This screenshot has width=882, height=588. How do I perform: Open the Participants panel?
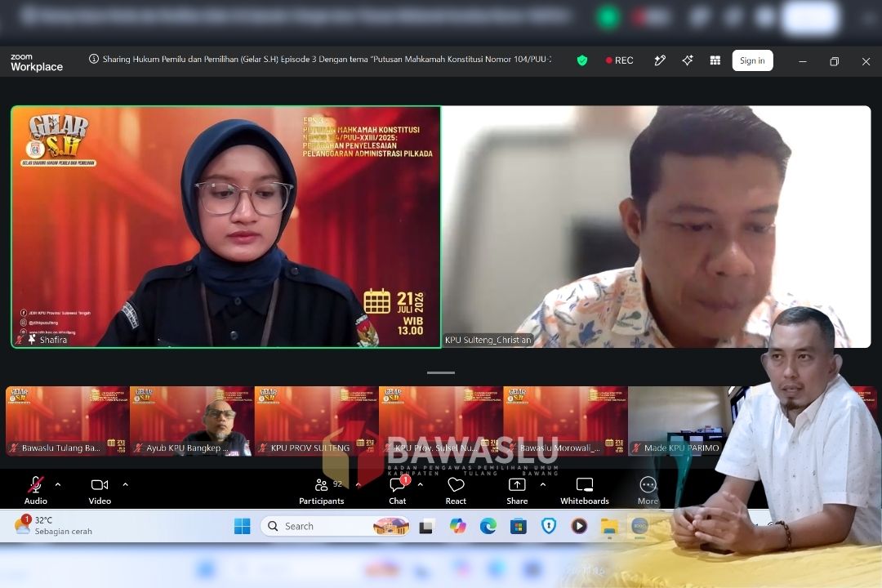tap(321, 490)
